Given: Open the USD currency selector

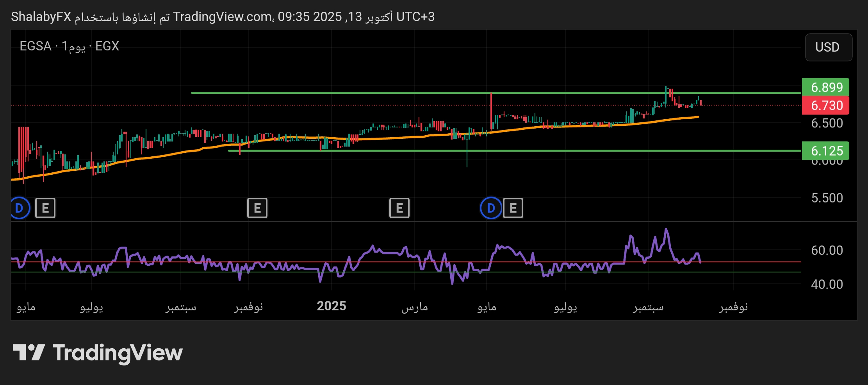Looking at the screenshot, I should 828,47.
